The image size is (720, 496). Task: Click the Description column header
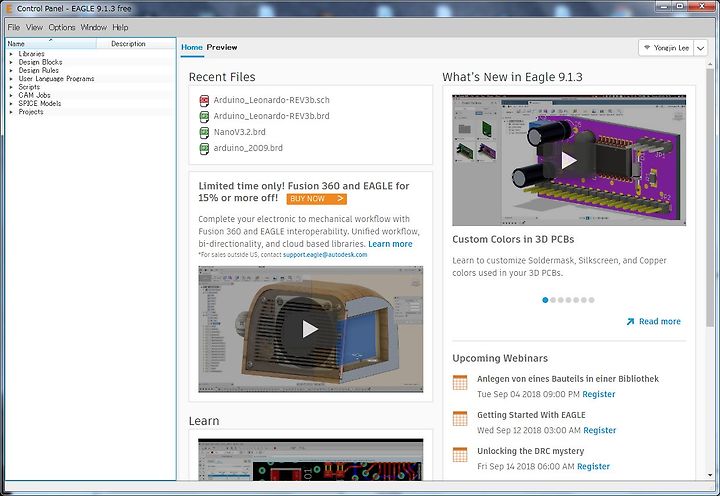point(136,44)
